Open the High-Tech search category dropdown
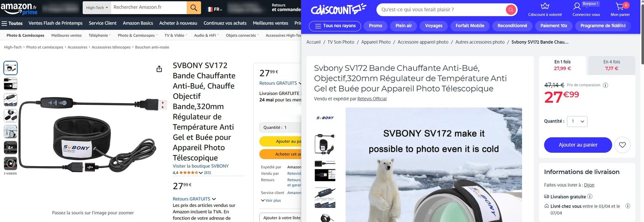This screenshot has width=644, height=222. 97,8
